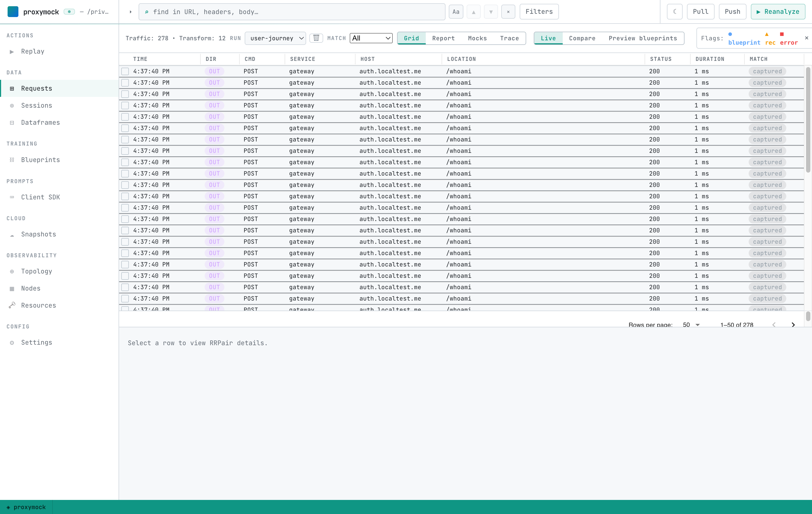
Task: Click the proxymock status bar item
Action: point(26,507)
